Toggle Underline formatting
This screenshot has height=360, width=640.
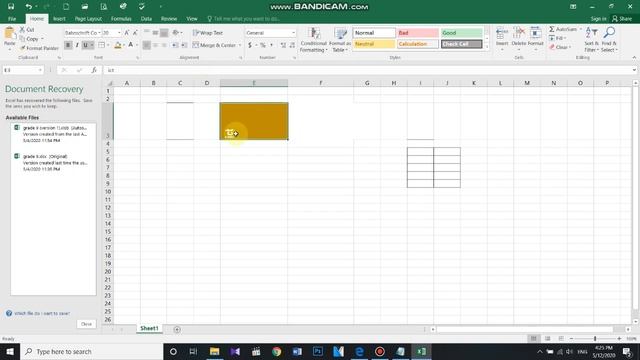[85, 45]
